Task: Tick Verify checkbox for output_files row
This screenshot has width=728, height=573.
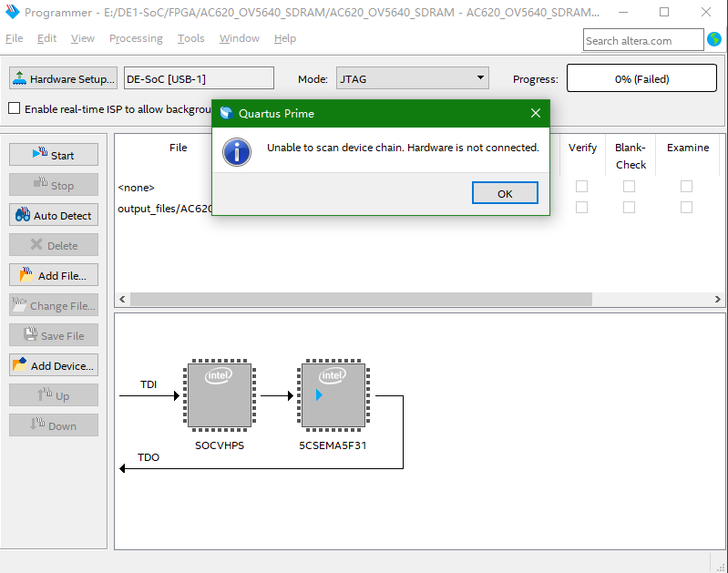Action: click(581, 207)
